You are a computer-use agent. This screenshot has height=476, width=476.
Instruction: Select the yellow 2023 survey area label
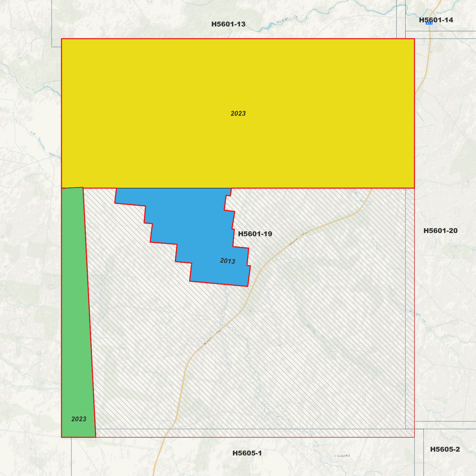(x=238, y=113)
